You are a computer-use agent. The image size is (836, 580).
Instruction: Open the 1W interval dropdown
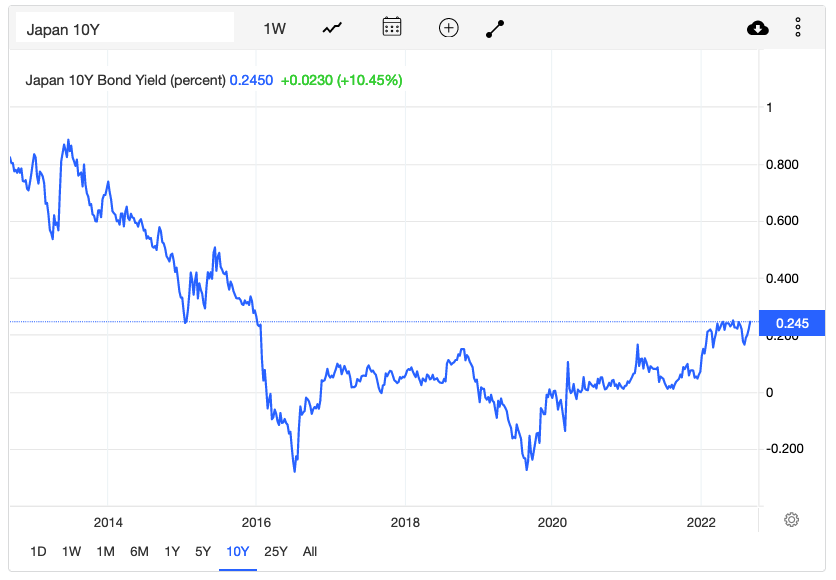274,28
